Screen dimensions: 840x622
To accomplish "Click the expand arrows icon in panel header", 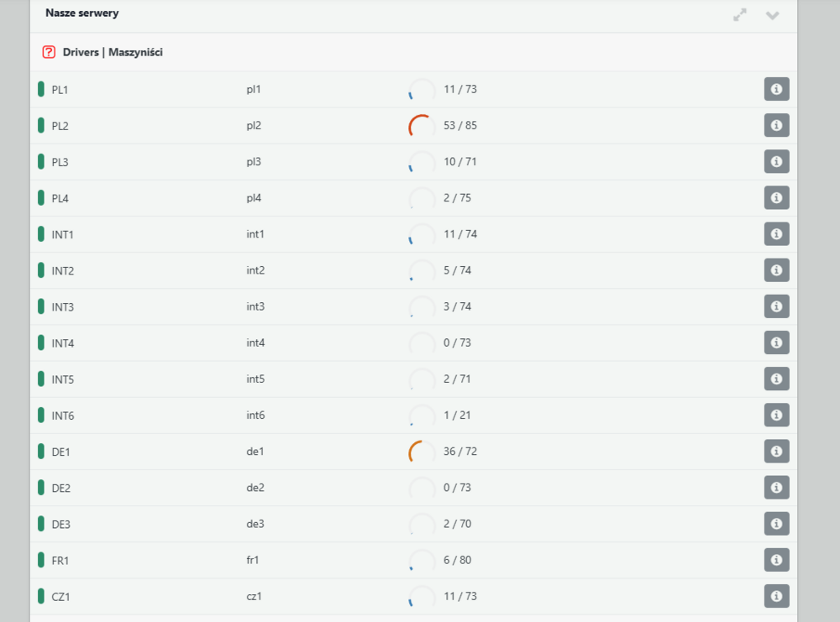I will point(740,15).
